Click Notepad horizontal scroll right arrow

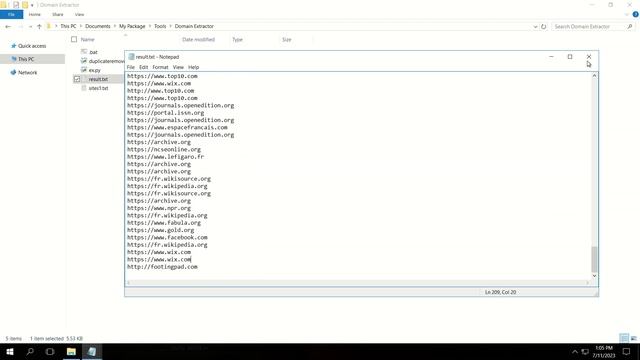point(588,282)
